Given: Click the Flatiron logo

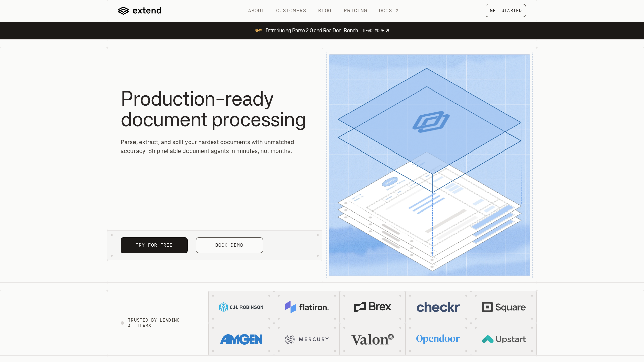Looking at the screenshot, I should click(307, 307).
